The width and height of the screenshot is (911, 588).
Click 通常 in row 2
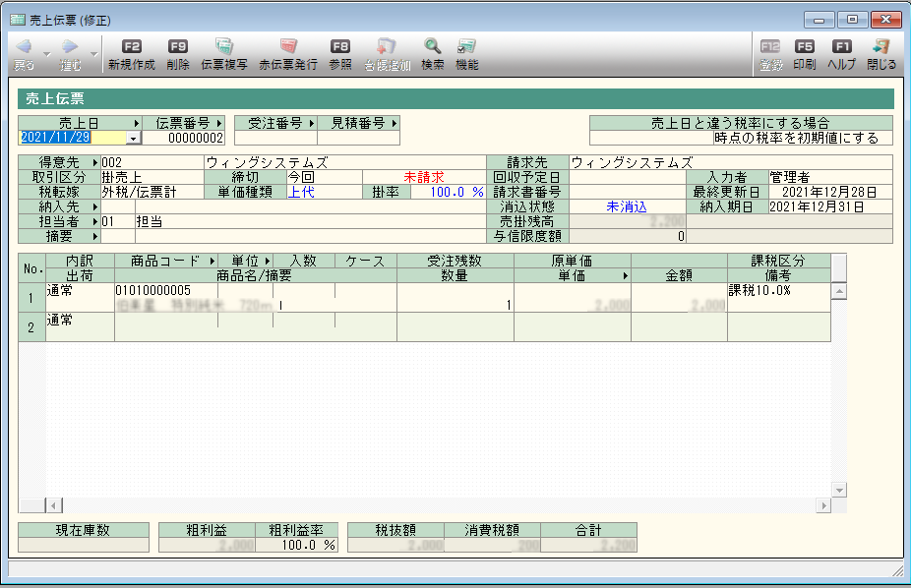60,320
